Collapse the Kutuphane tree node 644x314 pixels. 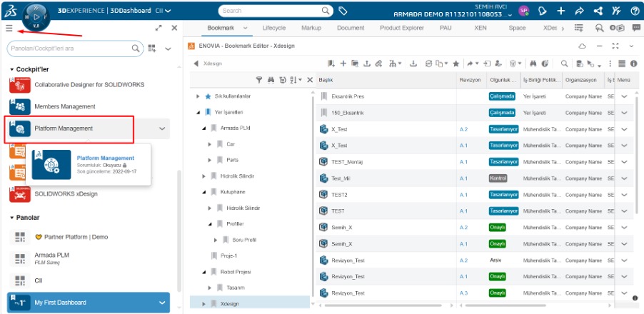[x=203, y=192]
